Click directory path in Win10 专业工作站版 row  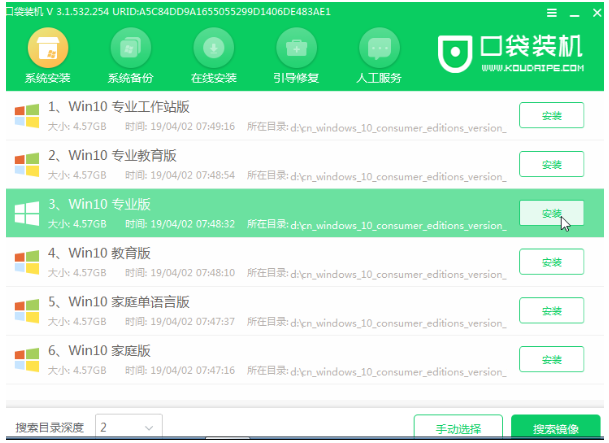[398, 128]
